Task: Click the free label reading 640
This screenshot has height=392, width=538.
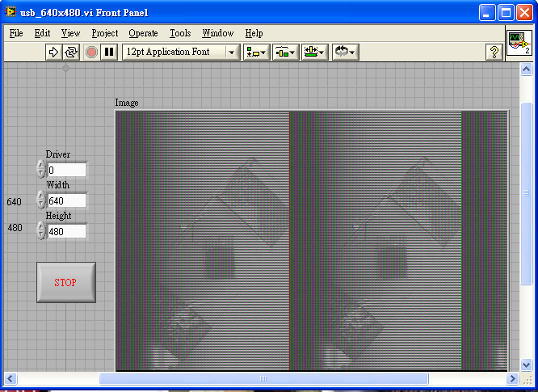Action: (14, 201)
